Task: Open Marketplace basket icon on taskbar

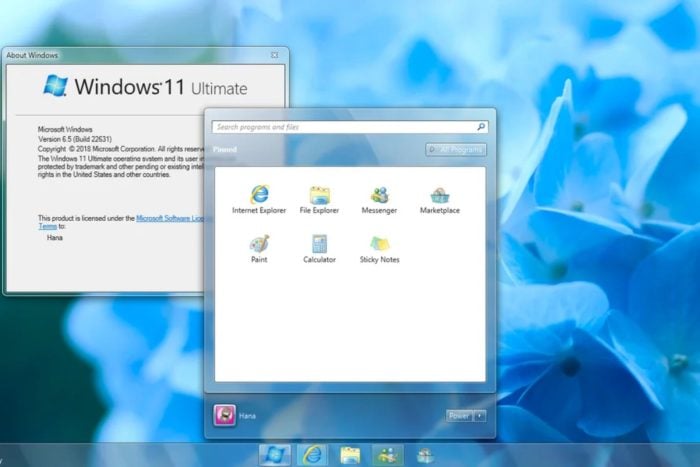Action: 425,455
